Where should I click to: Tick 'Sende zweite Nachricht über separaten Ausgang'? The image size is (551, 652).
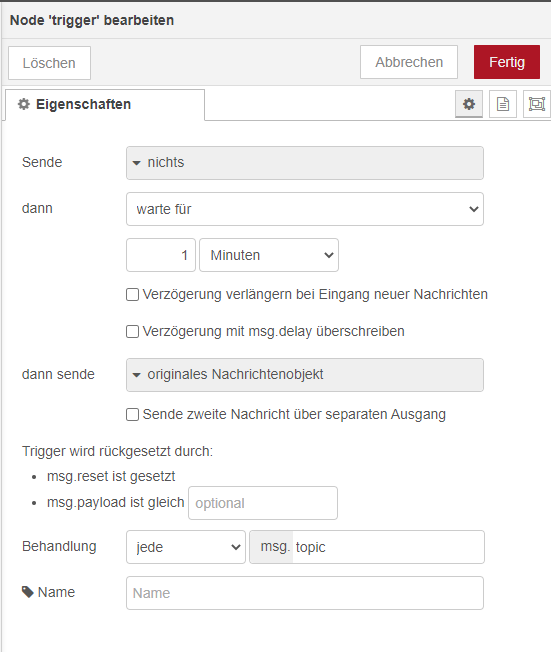click(x=132, y=415)
